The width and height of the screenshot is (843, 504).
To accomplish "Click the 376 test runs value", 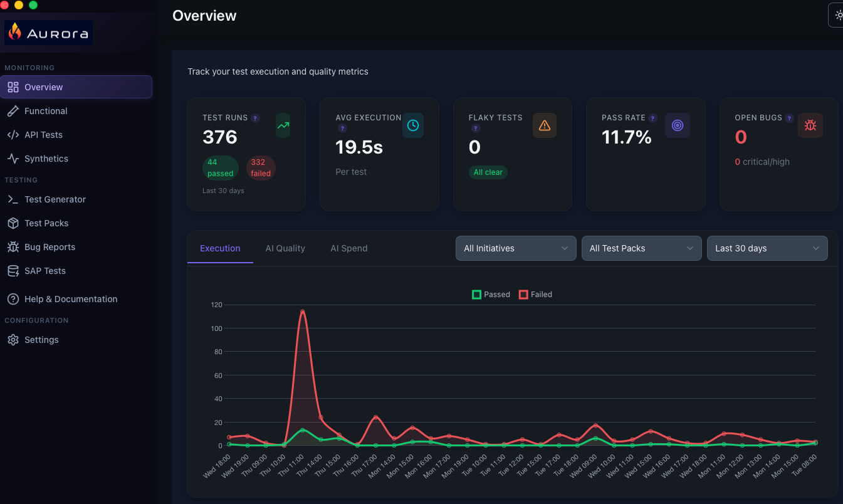I will tap(220, 137).
